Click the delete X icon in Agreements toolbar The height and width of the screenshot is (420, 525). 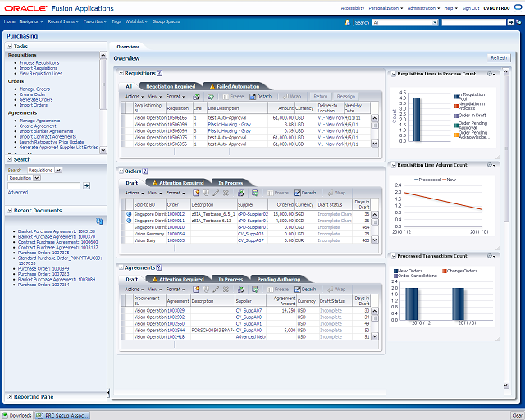226,290
